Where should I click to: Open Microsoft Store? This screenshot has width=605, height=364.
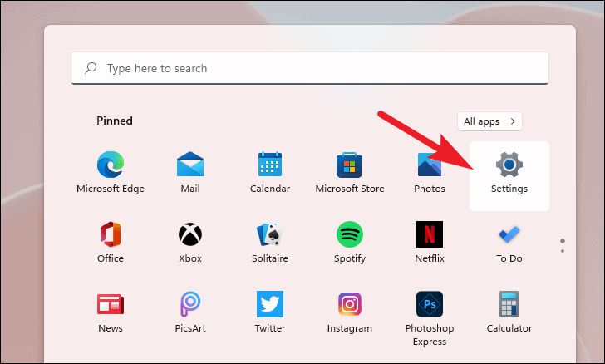350,173
